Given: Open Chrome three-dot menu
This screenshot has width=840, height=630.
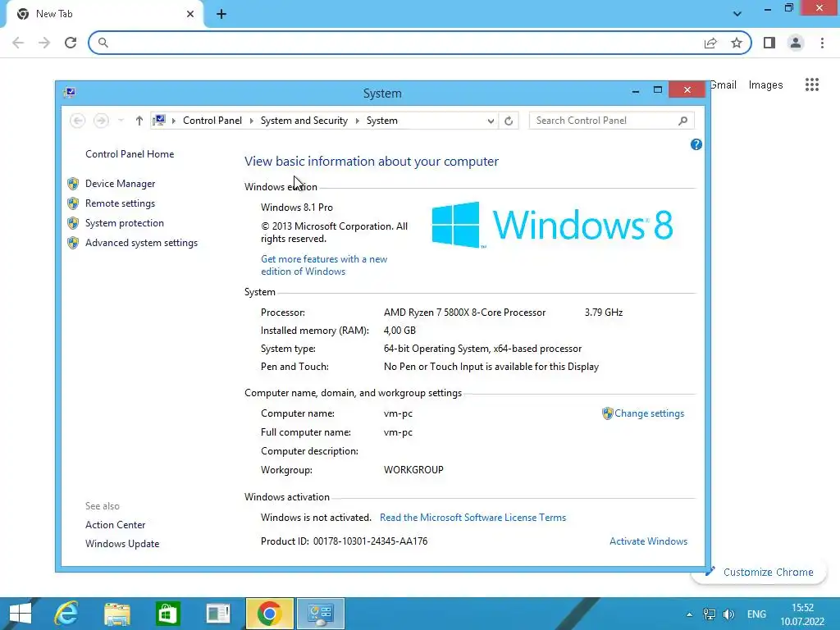Looking at the screenshot, I should pyautogui.click(x=822, y=43).
